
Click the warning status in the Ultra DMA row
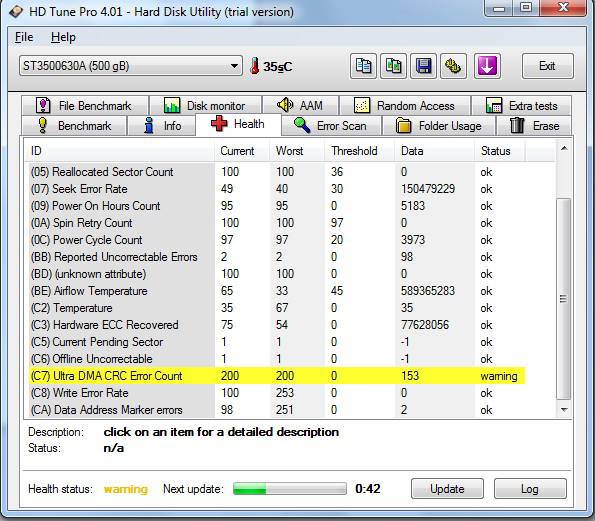(499, 376)
